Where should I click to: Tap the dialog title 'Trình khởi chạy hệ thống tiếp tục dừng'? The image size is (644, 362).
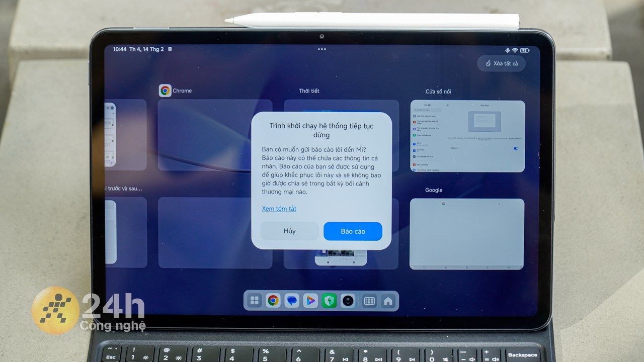pyautogui.click(x=321, y=130)
